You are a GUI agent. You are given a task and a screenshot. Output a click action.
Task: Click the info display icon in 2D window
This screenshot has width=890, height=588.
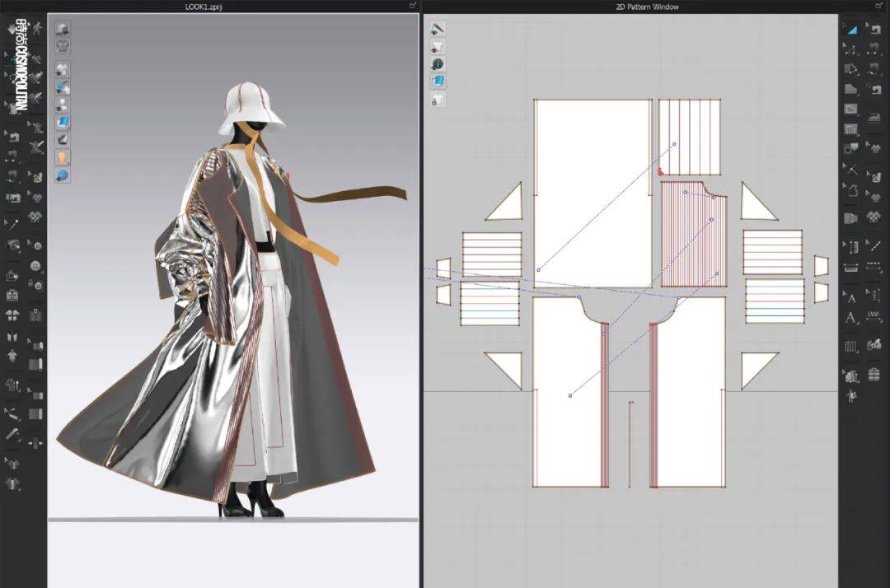click(438, 63)
